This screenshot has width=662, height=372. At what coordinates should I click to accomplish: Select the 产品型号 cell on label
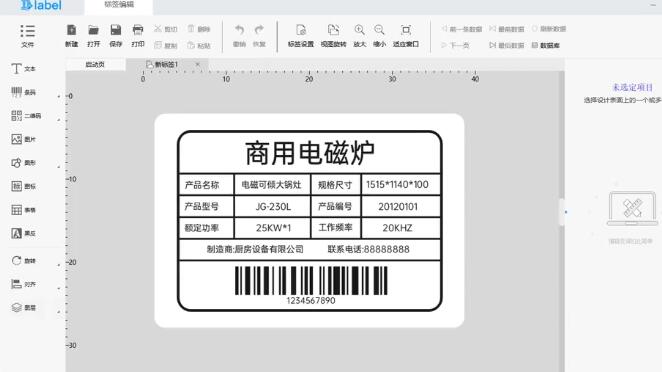202,206
